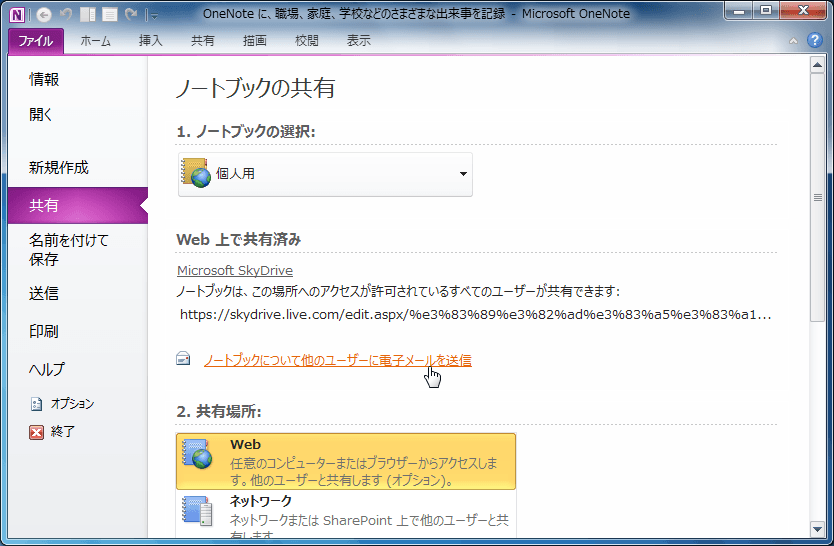Click the ノートブックの共有 heading
The height and width of the screenshot is (546, 834).
click(255, 88)
